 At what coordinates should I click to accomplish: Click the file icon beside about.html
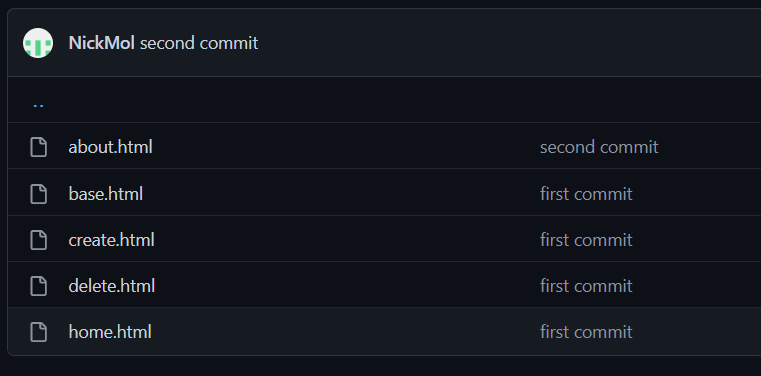click(x=39, y=147)
